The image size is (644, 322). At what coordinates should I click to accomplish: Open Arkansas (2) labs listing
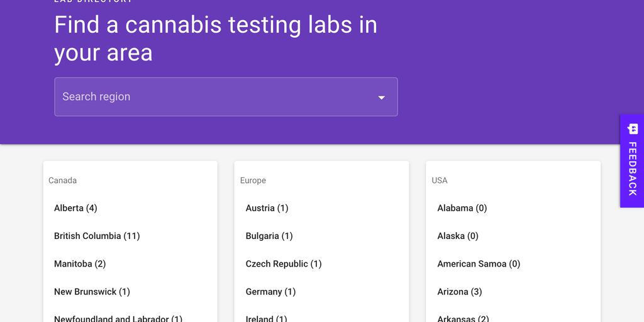pos(463,318)
